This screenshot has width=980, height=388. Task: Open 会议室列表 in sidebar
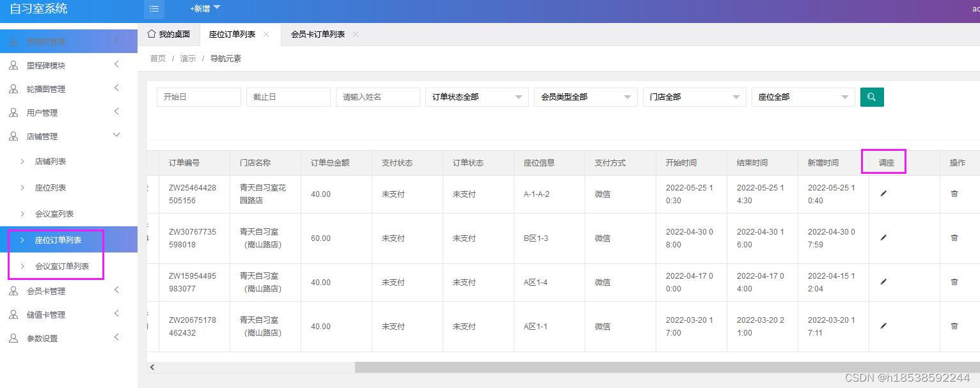pos(68,214)
